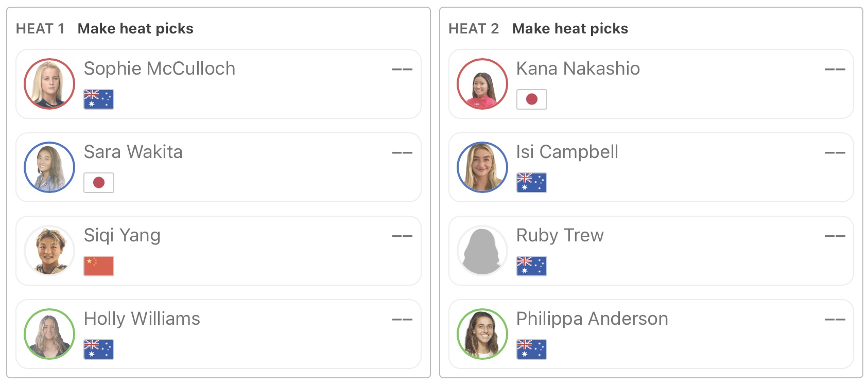The width and height of the screenshot is (868, 385).
Task: Click the Heat 2 heading label
Action: click(474, 29)
